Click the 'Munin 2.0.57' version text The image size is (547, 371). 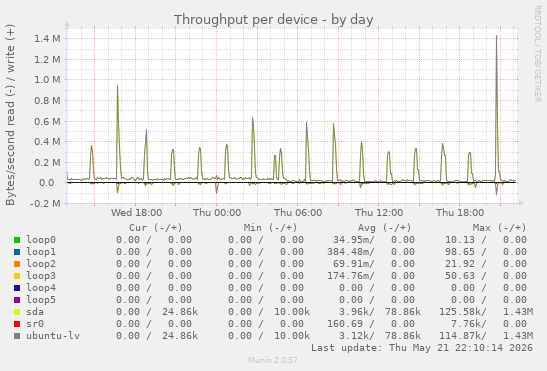pos(273,360)
